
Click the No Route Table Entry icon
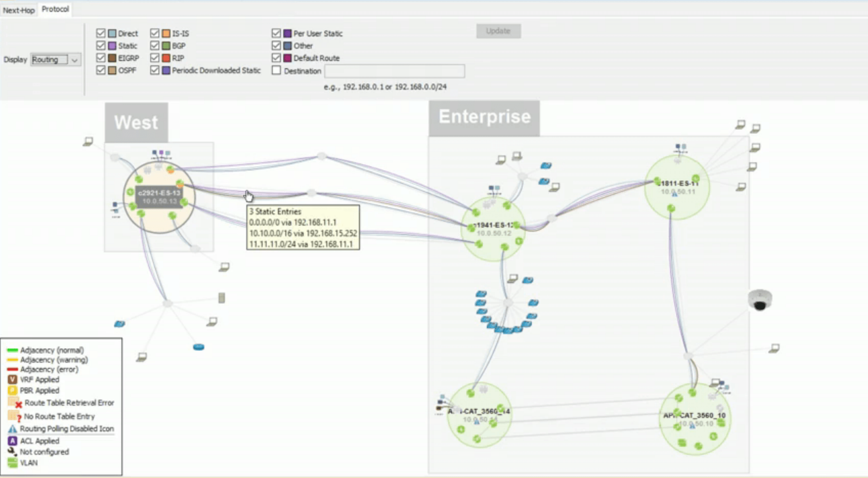[x=15, y=416]
